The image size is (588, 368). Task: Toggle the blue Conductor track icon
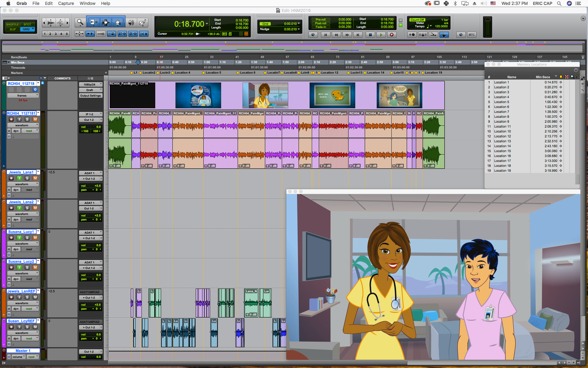(444, 35)
